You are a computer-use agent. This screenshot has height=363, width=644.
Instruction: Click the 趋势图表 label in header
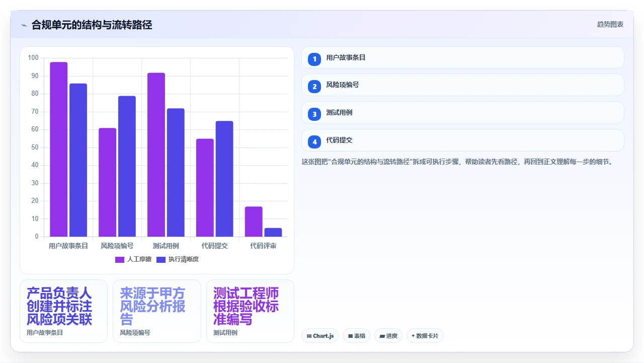pos(610,24)
